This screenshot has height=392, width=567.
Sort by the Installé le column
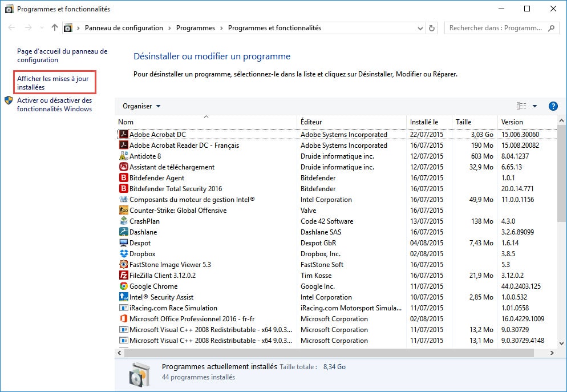pyautogui.click(x=429, y=122)
